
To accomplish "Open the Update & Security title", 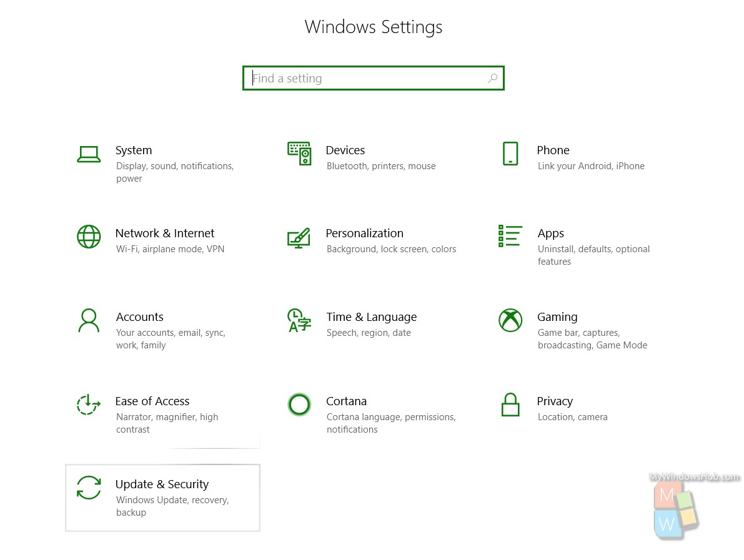I will point(162,484).
